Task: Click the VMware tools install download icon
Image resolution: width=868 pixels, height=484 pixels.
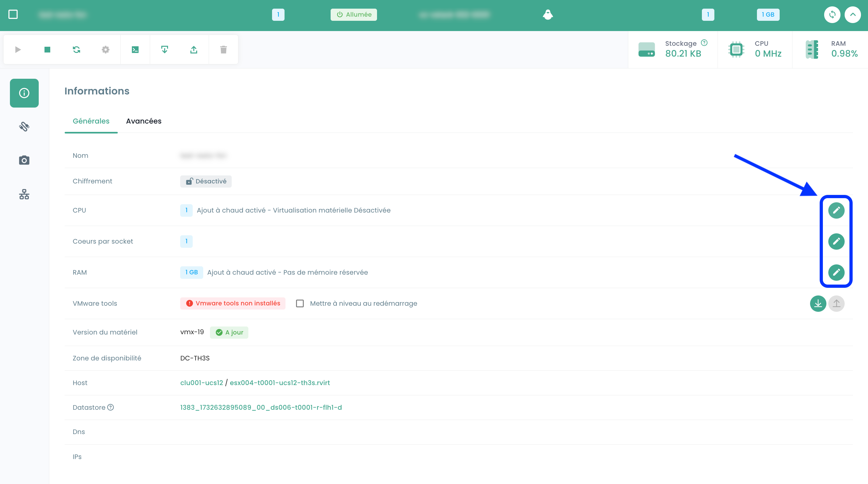Action: coord(818,303)
